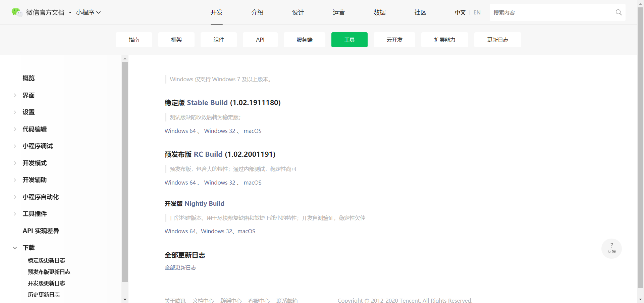
Task: Expand the 小程序自动化 sidebar section
Action: click(x=15, y=197)
